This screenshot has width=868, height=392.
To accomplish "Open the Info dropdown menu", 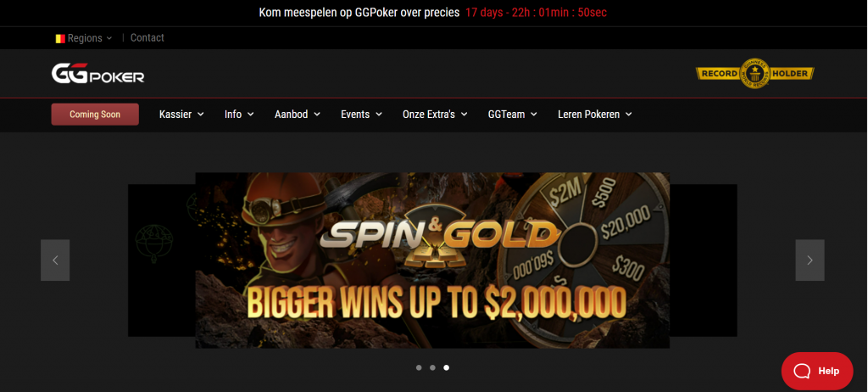I will tap(239, 115).
